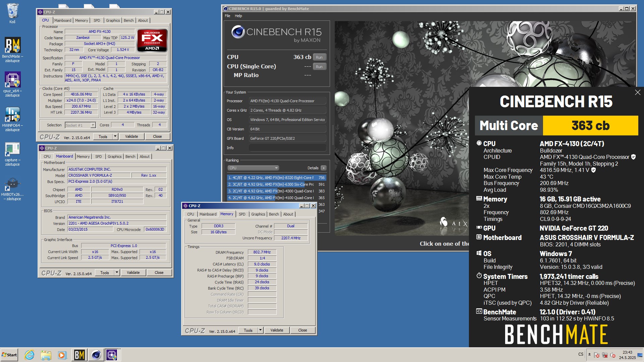
Task: Open the Help menu in Cinebench
Action: click(x=238, y=16)
